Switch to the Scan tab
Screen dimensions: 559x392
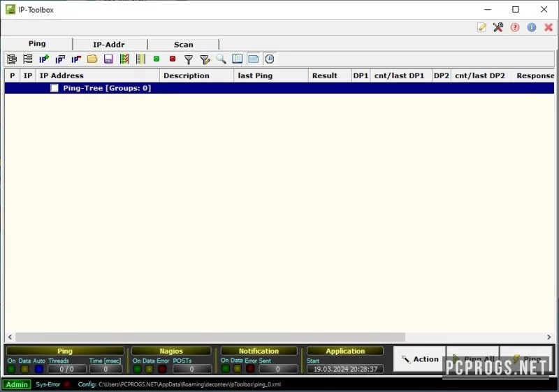pos(184,45)
